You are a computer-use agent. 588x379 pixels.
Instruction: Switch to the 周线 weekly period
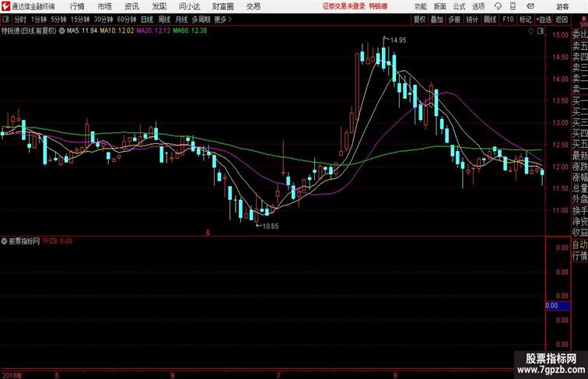click(x=164, y=19)
